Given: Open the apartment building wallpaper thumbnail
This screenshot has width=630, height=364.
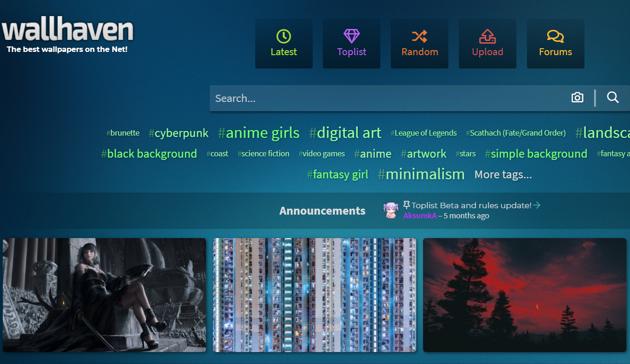Looking at the screenshot, I should 315,295.
